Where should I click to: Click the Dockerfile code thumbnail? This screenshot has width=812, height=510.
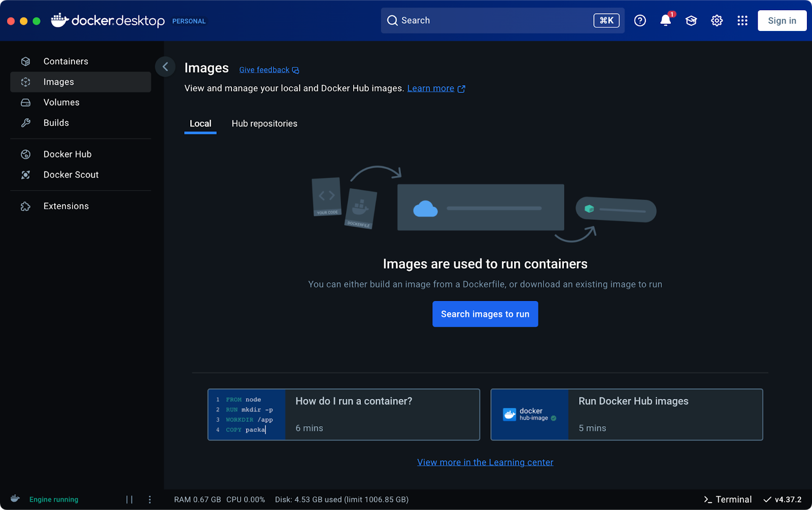[247, 415]
